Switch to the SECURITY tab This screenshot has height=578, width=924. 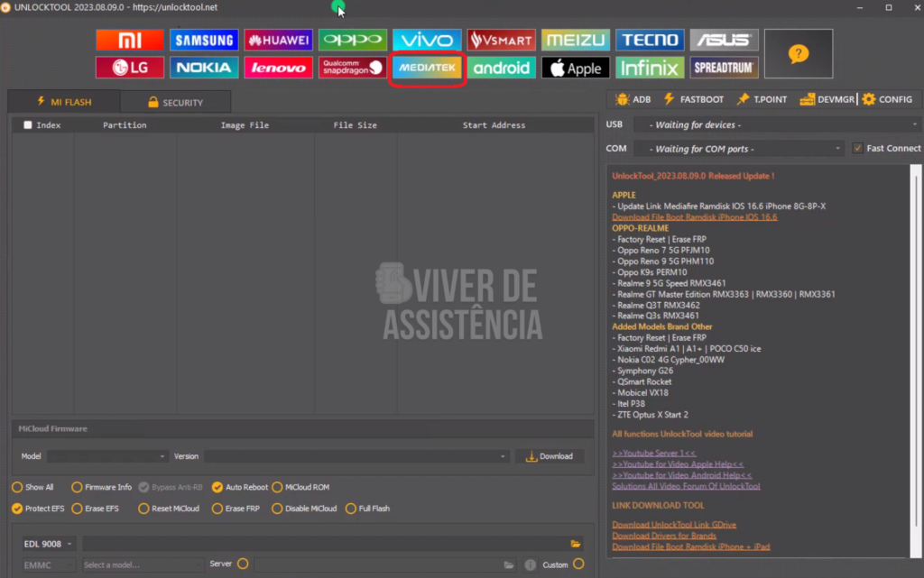point(176,103)
